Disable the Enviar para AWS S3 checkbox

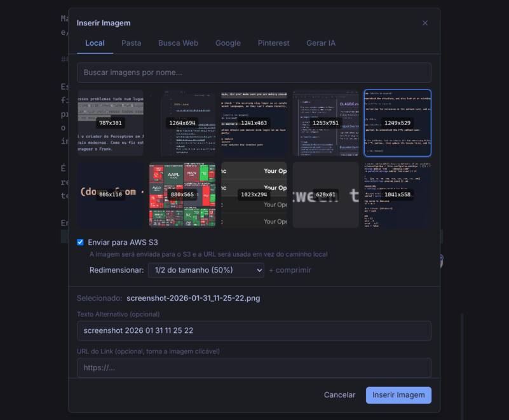pyautogui.click(x=79, y=242)
